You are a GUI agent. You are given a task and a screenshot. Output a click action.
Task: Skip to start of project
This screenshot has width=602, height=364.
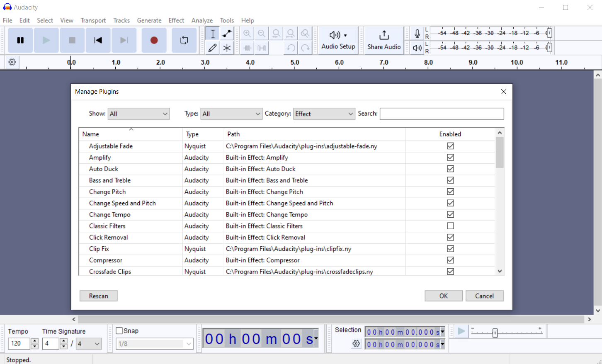pyautogui.click(x=98, y=40)
